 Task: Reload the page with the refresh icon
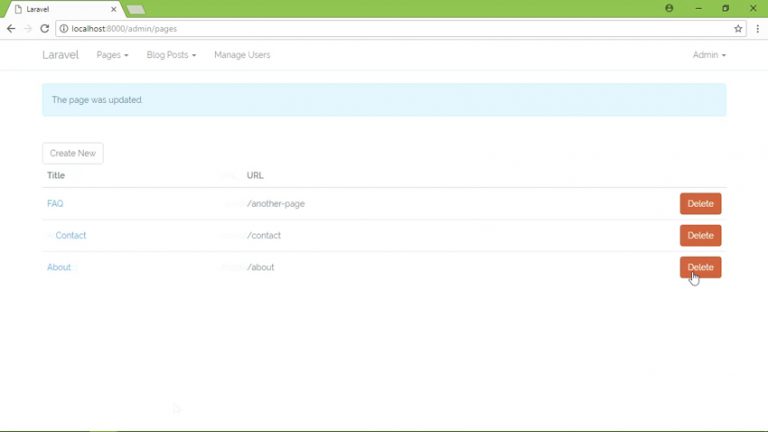click(x=45, y=29)
